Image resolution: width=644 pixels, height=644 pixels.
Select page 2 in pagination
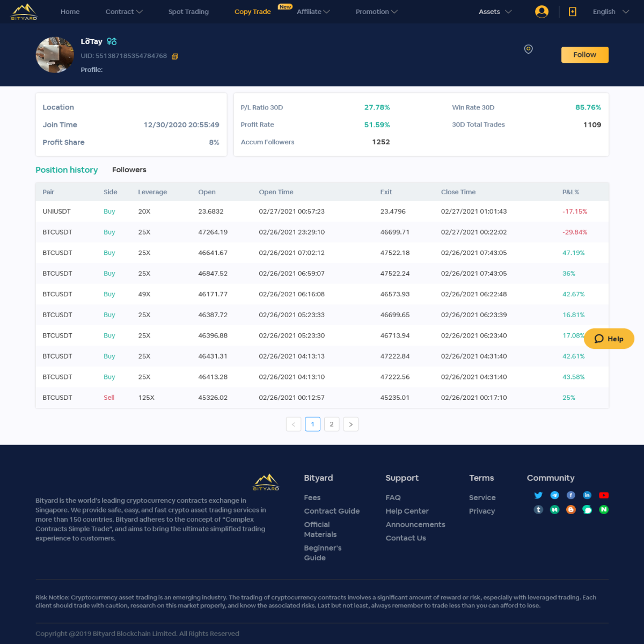(332, 424)
